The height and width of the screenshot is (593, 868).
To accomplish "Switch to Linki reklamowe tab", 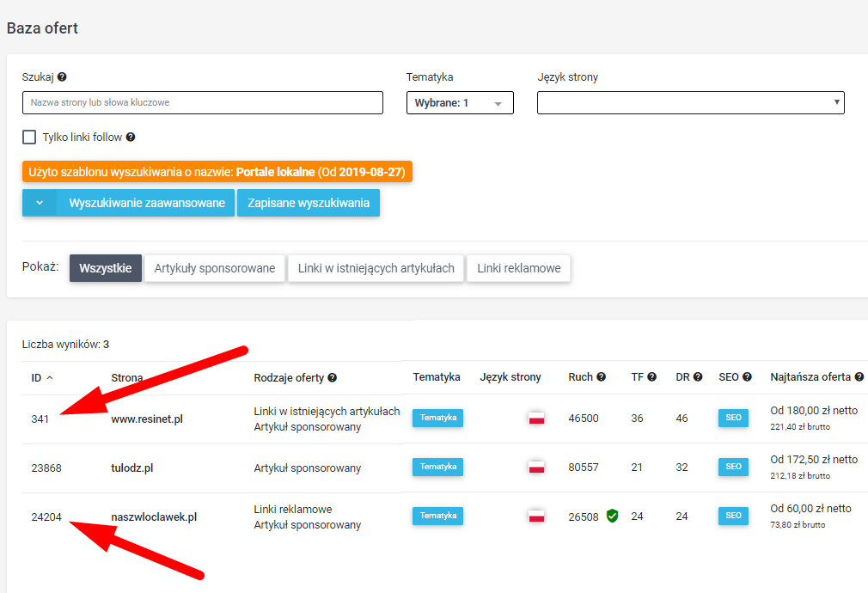I will (x=519, y=268).
